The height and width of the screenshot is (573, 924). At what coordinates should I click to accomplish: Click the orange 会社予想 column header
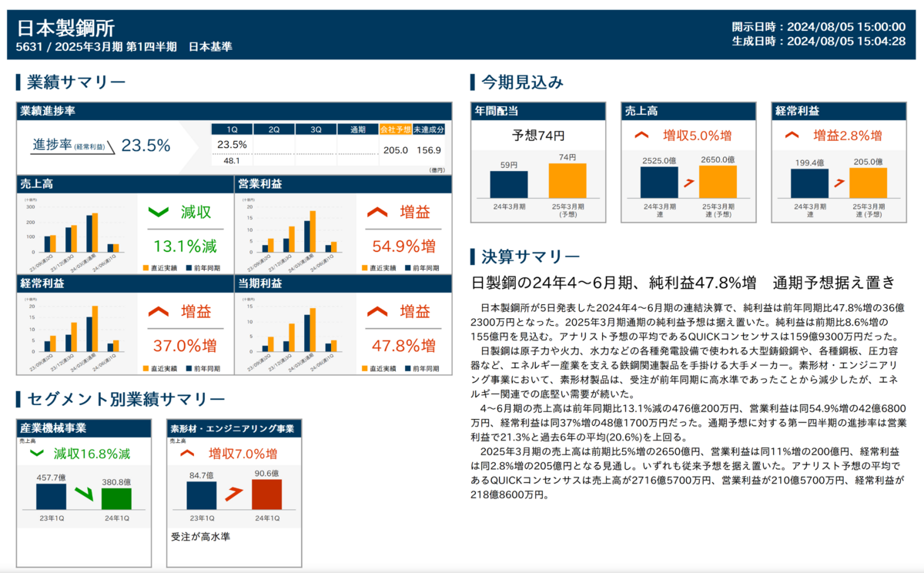tap(395, 129)
